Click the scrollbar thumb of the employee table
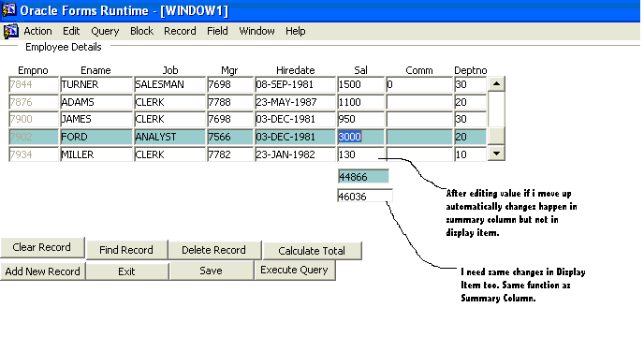Viewport: 644px width, 337px height. click(496, 136)
